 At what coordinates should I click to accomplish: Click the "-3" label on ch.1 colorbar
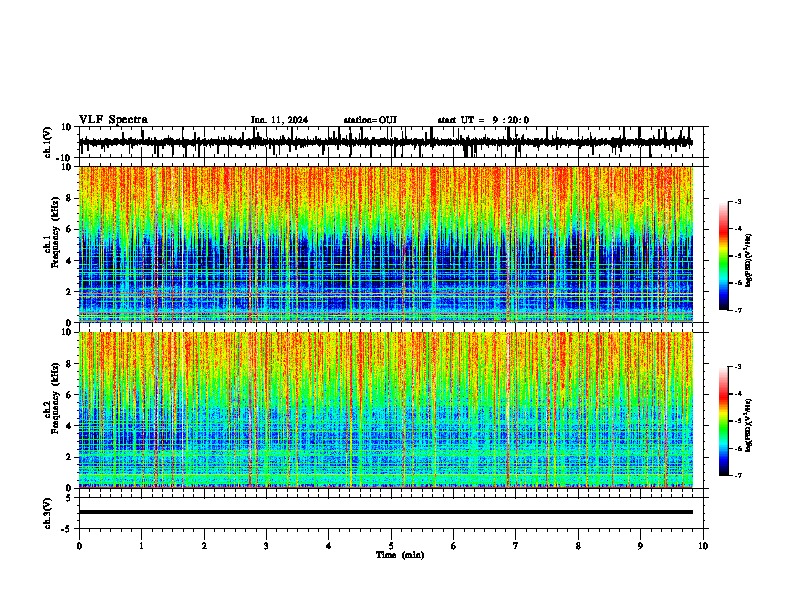[x=738, y=201]
